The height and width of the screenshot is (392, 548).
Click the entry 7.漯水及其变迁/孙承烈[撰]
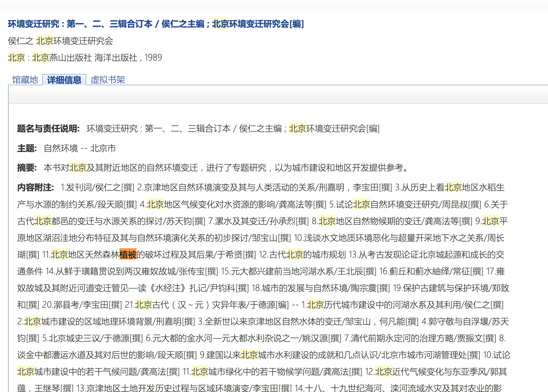click(x=259, y=221)
